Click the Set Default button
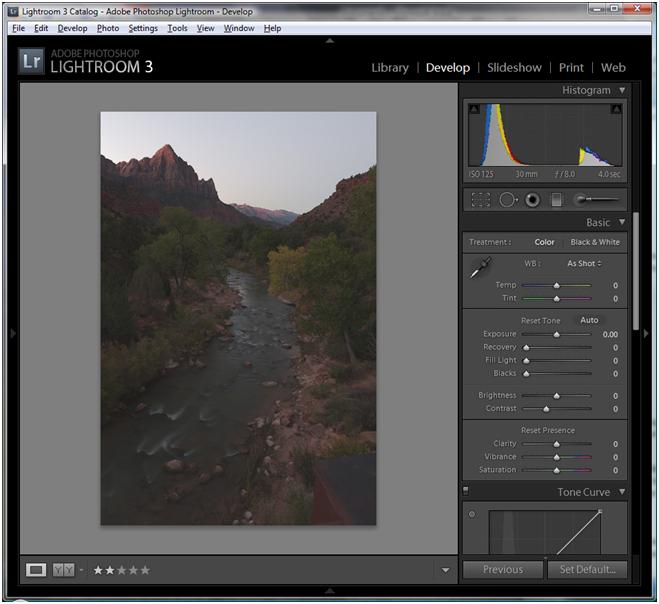The image size is (659, 604). point(587,570)
